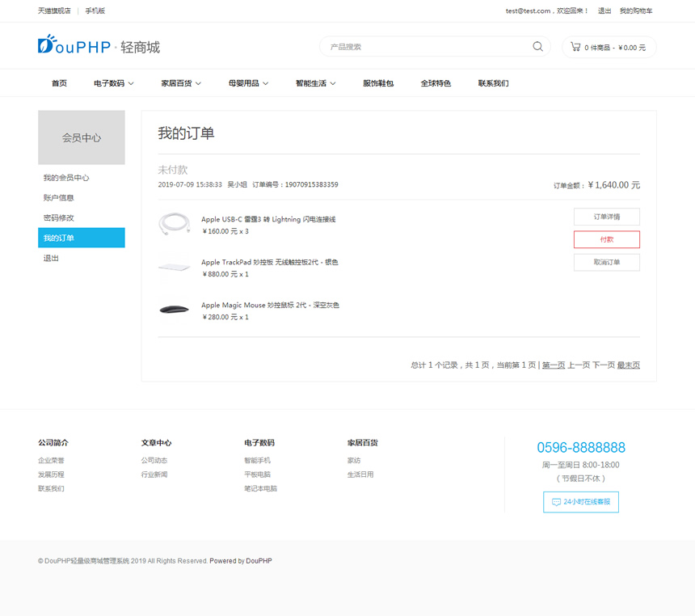Viewport: 695px width, 616px height.
Task: Click footer heading 电子数码
Action: [x=259, y=442]
